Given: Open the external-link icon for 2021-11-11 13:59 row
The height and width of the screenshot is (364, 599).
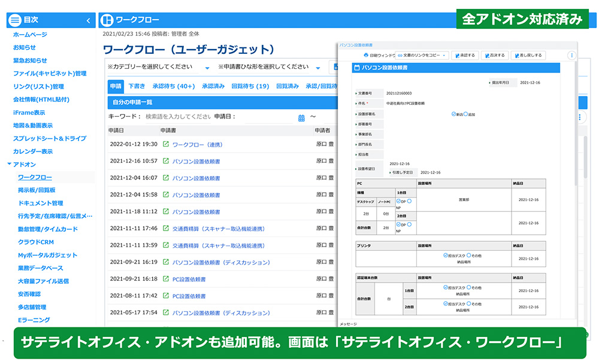Looking at the screenshot, I should click(166, 245).
